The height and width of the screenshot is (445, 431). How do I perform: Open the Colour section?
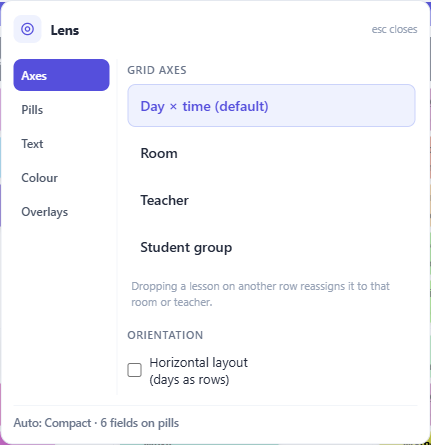point(61,178)
